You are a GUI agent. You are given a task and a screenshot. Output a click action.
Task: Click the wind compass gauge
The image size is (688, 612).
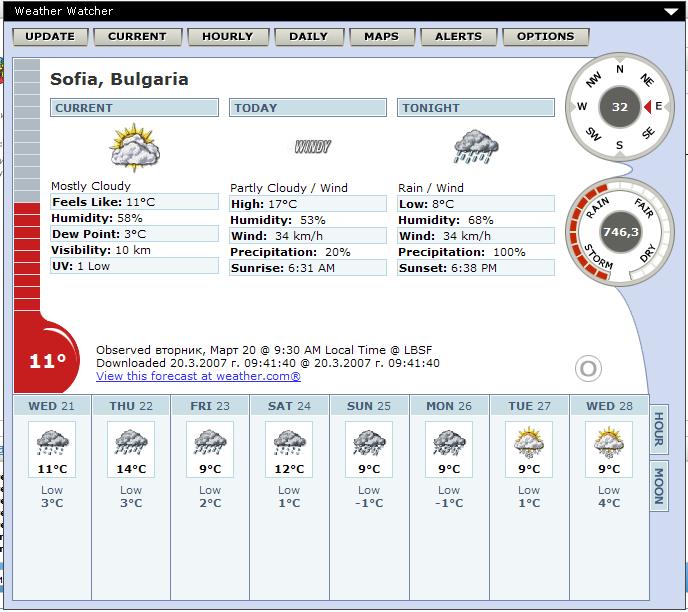click(x=620, y=107)
